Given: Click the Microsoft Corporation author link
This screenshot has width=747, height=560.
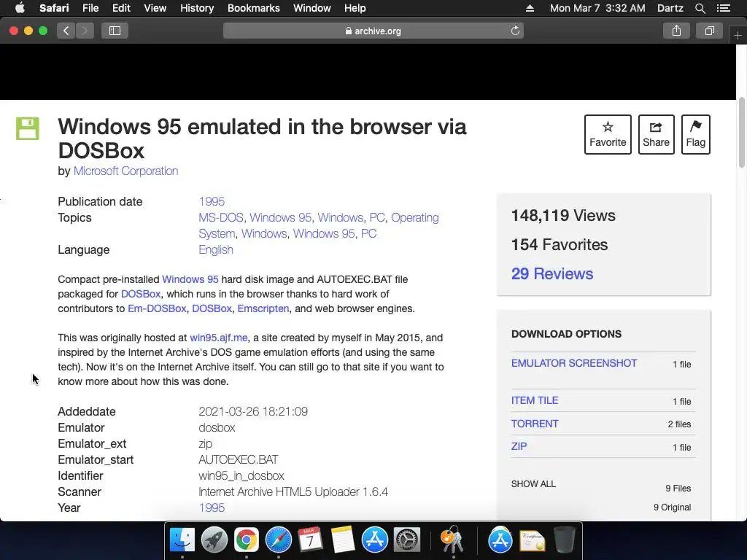Looking at the screenshot, I should click(x=125, y=171).
